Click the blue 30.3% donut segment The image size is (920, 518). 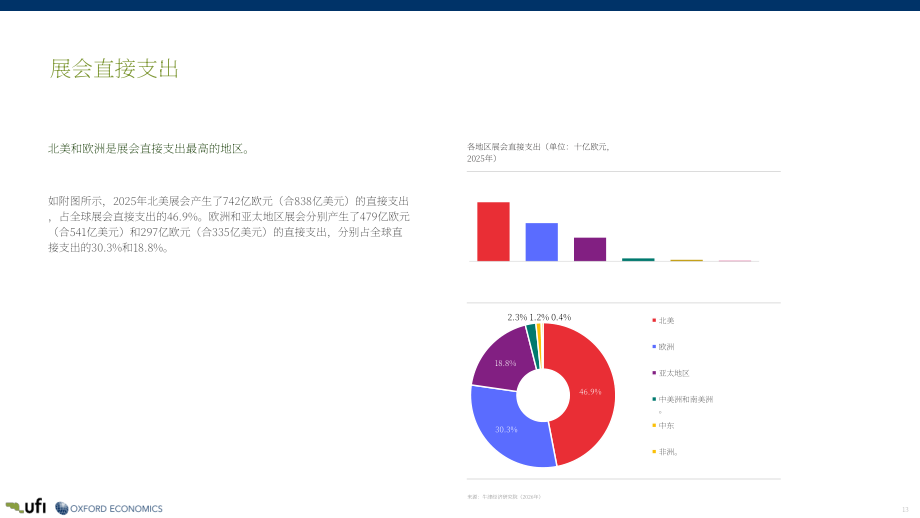pyautogui.click(x=505, y=429)
